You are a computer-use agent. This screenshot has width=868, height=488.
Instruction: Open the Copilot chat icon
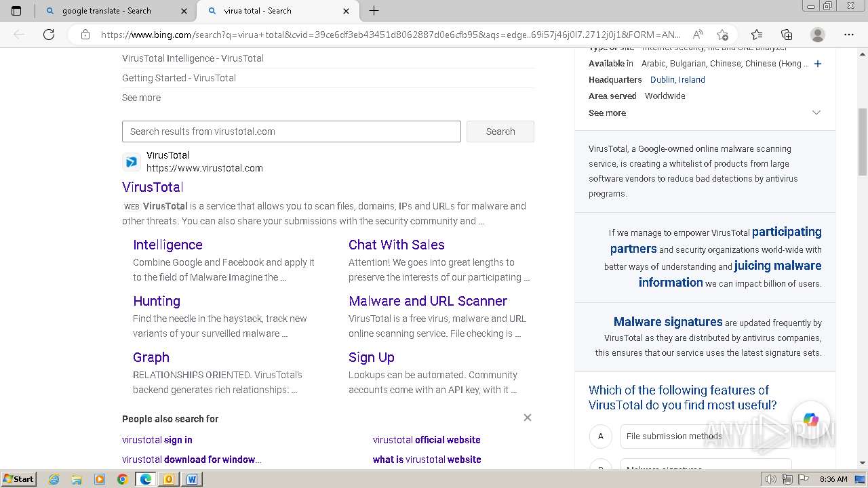tap(810, 420)
